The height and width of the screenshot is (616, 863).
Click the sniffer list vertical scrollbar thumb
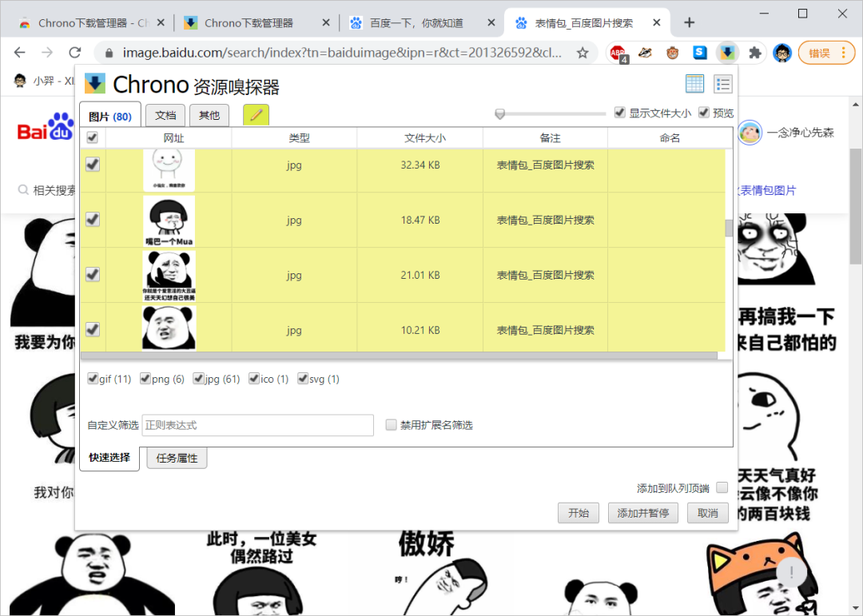tap(729, 228)
